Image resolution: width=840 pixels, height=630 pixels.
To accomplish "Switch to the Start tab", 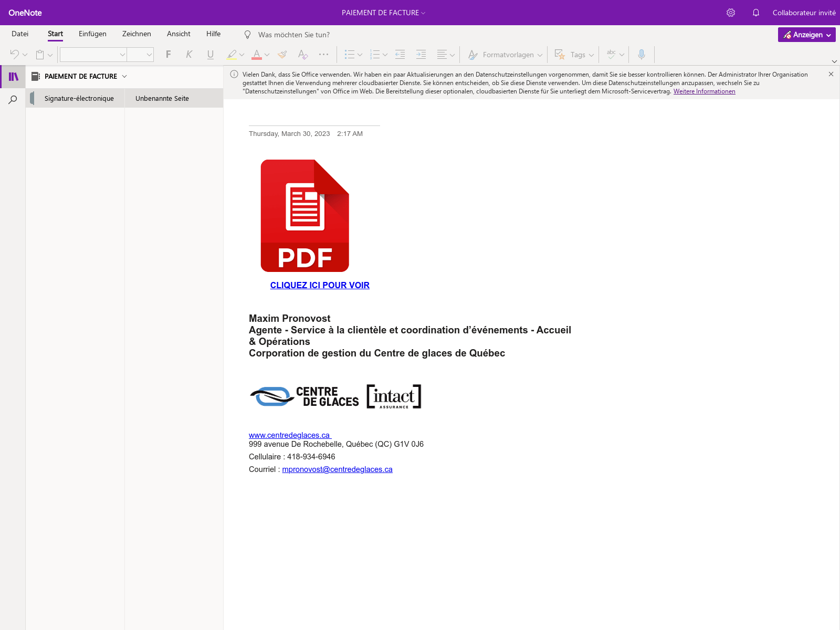I will 55,34.
